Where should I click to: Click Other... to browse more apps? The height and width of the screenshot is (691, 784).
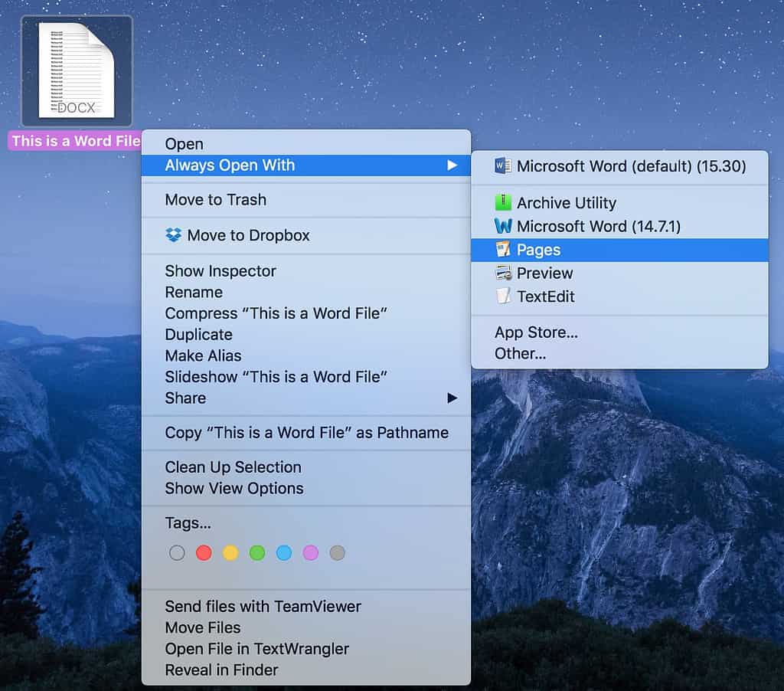[521, 353]
